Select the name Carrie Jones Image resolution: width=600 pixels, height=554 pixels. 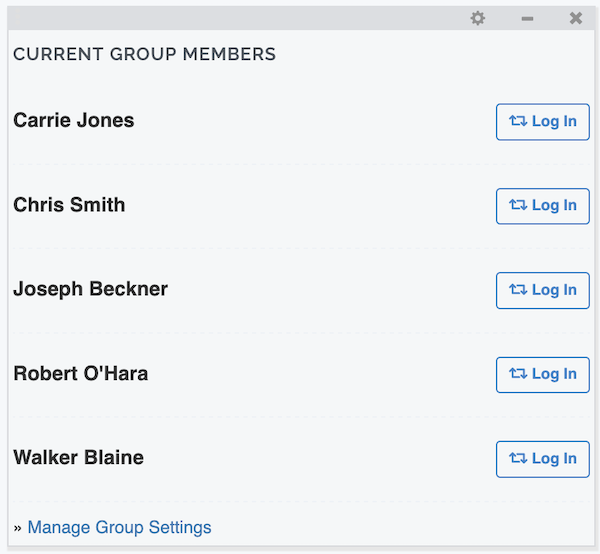tap(74, 121)
